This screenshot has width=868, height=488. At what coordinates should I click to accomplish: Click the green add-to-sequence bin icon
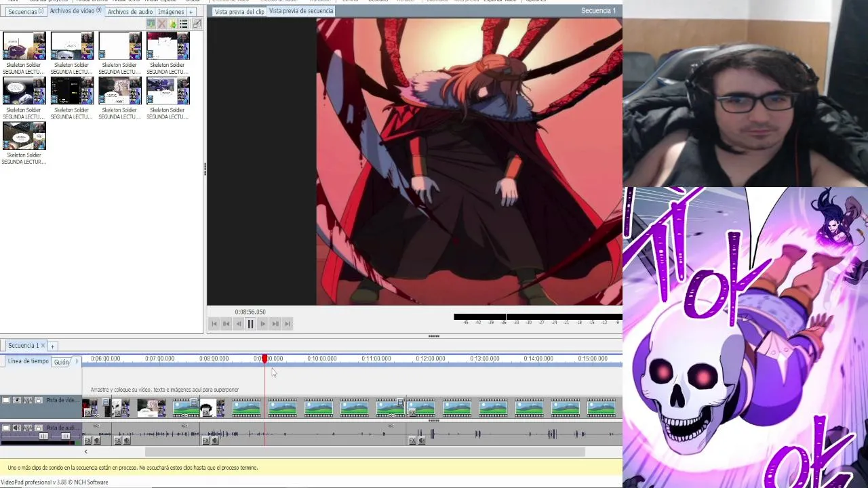click(151, 24)
